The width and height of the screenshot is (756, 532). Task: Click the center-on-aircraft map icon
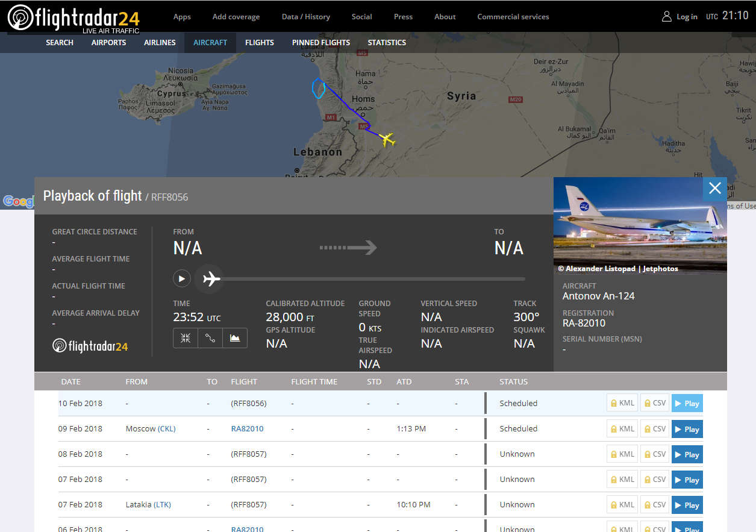click(x=186, y=338)
